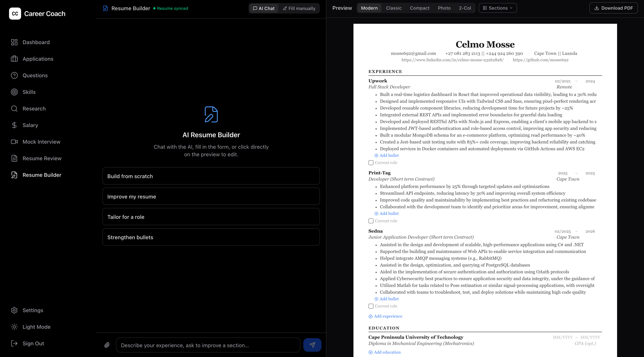The width and height of the screenshot is (644, 357).
Task: Click the Add education link
Action: coord(385,352)
